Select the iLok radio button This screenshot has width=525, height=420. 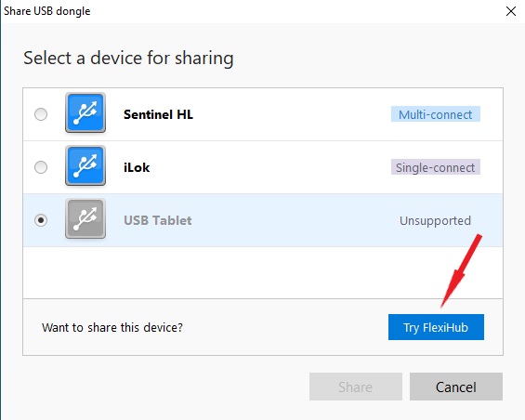pos(41,167)
